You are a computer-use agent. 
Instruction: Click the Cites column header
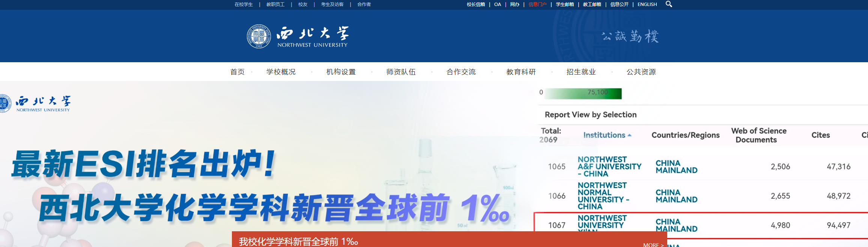[x=821, y=135]
